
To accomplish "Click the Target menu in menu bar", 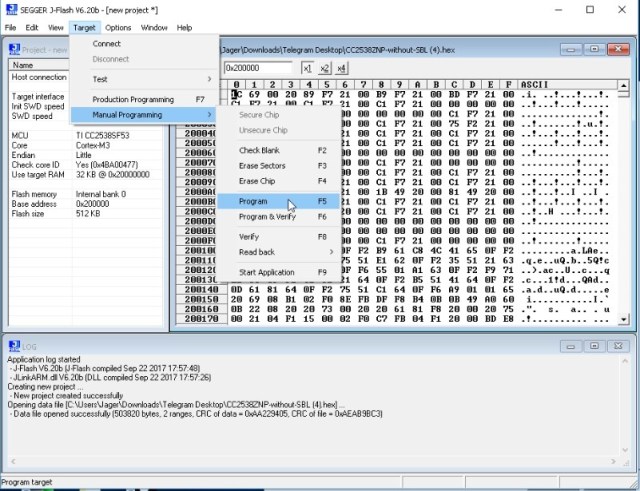I will [84, 28].
